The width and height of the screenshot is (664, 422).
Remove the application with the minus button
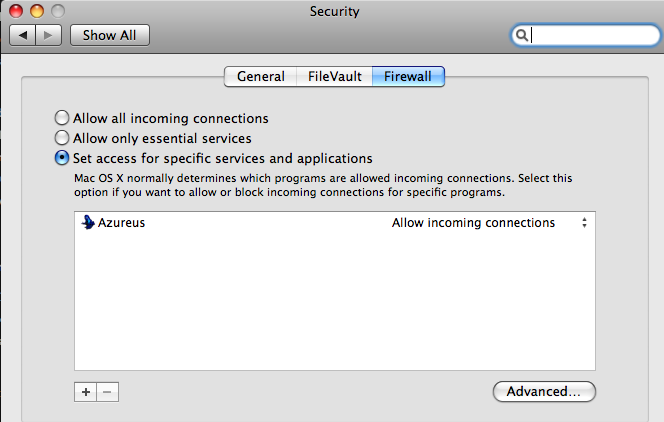(x=108, y=392)
